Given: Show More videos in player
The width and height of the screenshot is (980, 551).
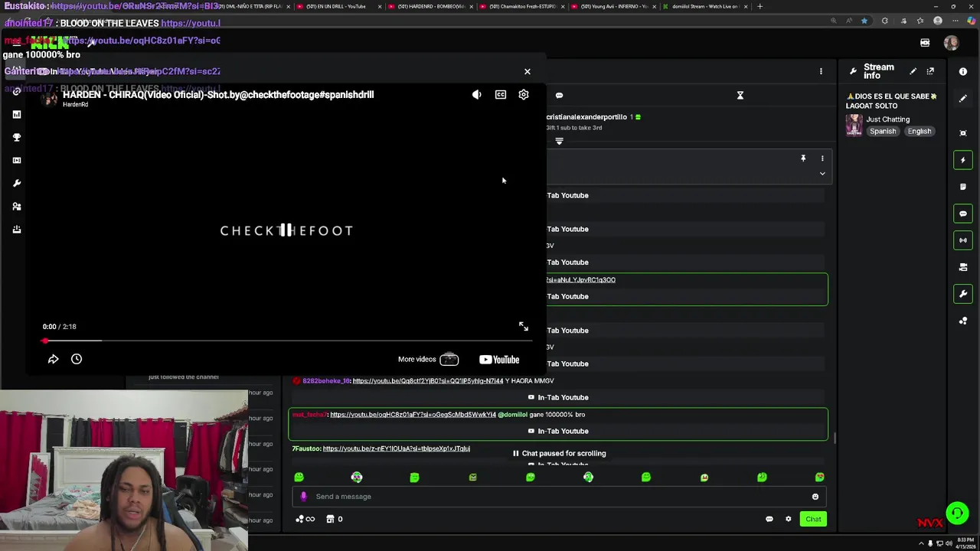Looking at the screenshot, I should pos(428,359).
